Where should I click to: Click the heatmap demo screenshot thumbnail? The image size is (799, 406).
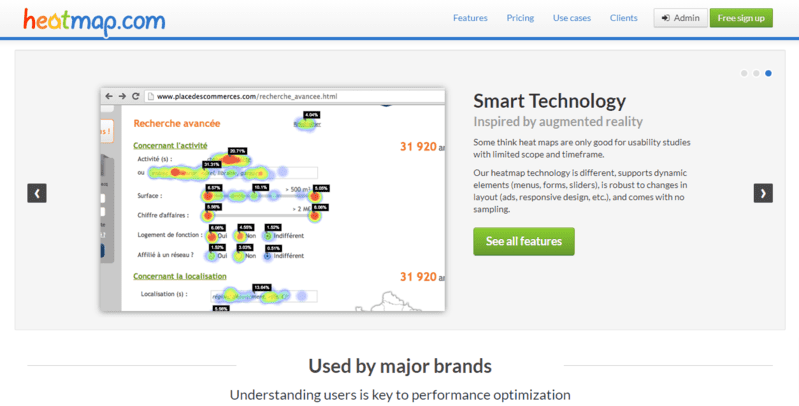(273, 199)
